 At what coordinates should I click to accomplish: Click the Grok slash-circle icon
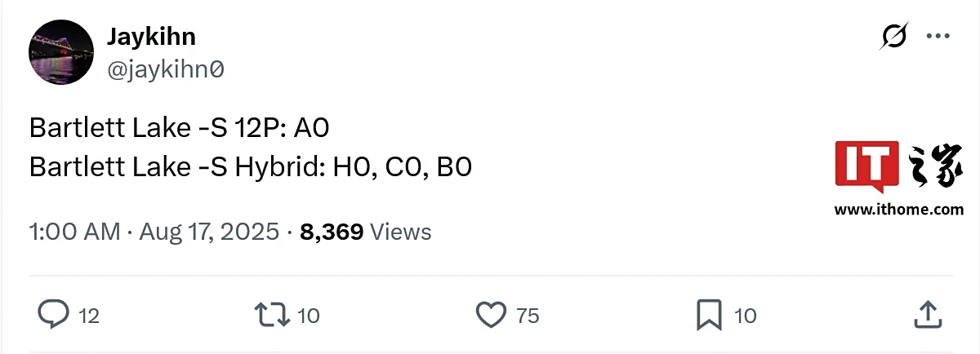pos(895,37)
